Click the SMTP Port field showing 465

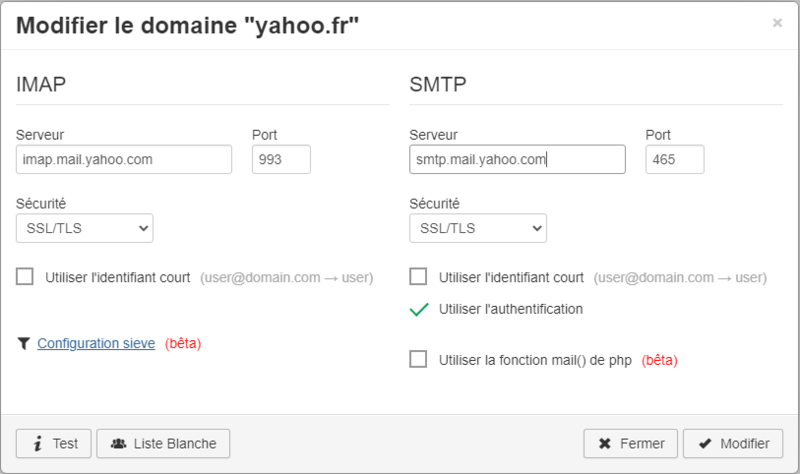click(674, 159)
